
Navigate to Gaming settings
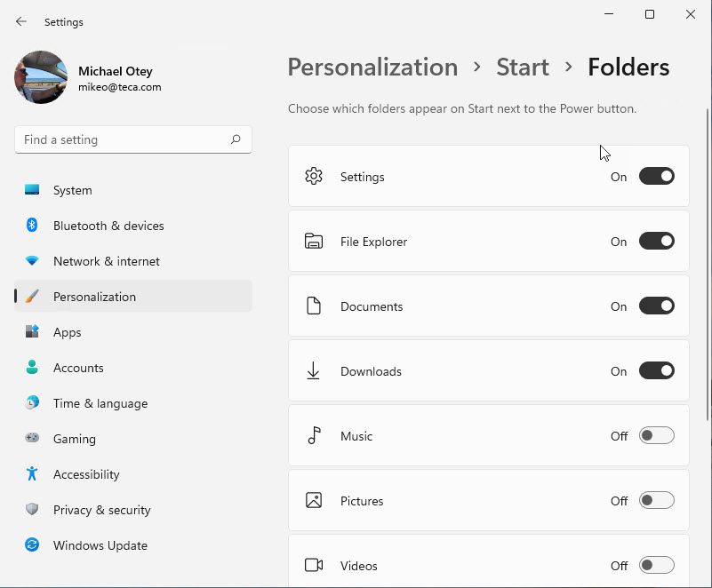[x=133, y=438]
